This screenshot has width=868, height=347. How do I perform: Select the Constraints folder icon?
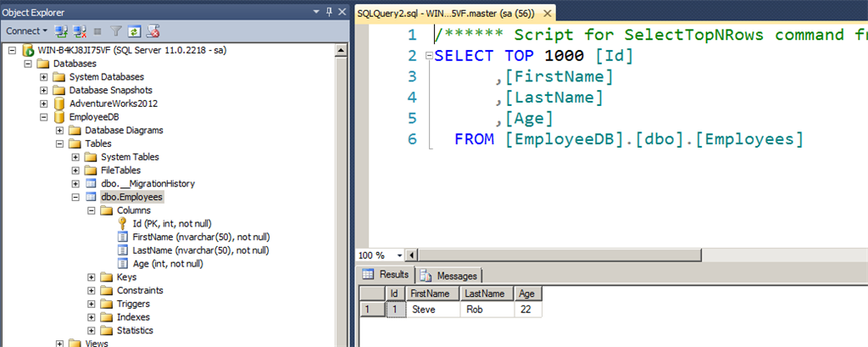pos(107,290)
